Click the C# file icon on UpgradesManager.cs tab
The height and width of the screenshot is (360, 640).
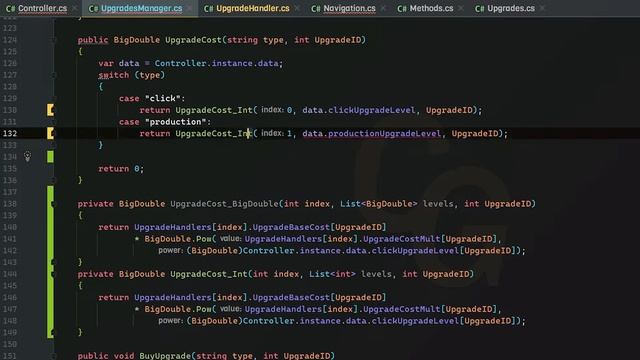click(x=93, y=9)
